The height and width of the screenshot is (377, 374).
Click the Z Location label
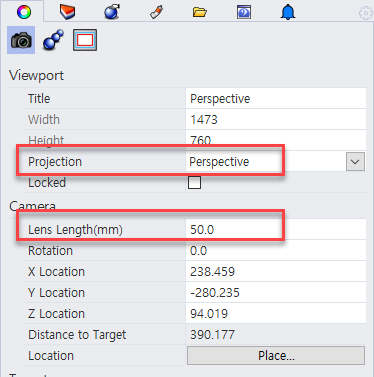[x=56, y=314]
